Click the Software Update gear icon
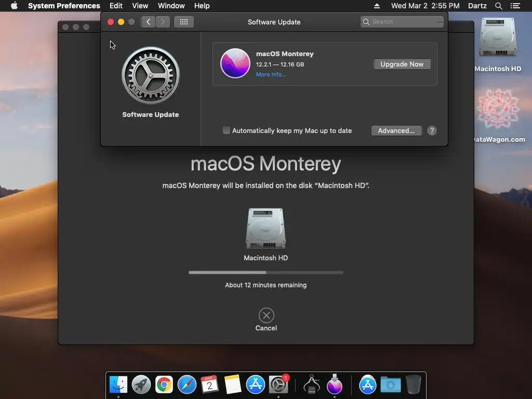532x399 pixels. point(151,75)
